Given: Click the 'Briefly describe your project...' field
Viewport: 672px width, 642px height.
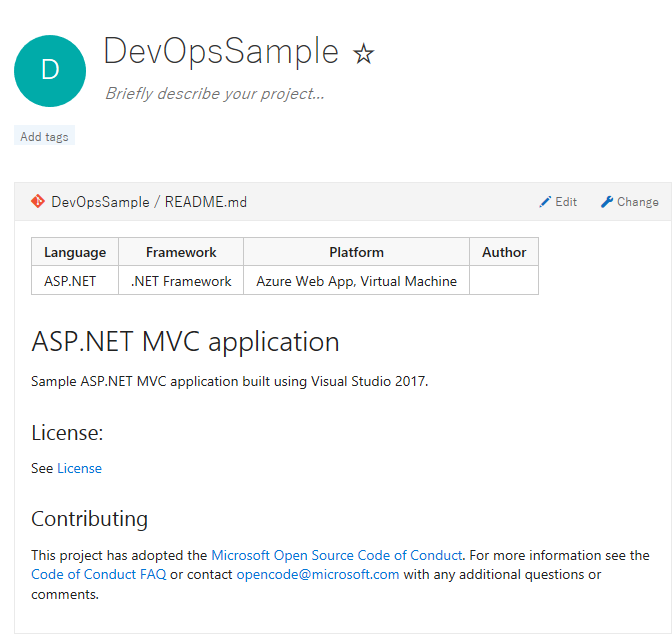Looking at the screenshot, I should pos(215,94).
